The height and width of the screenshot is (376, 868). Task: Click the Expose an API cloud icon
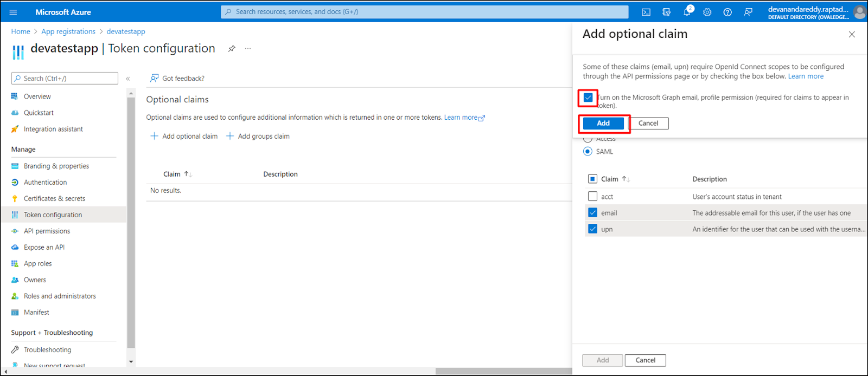click(15, 247)
